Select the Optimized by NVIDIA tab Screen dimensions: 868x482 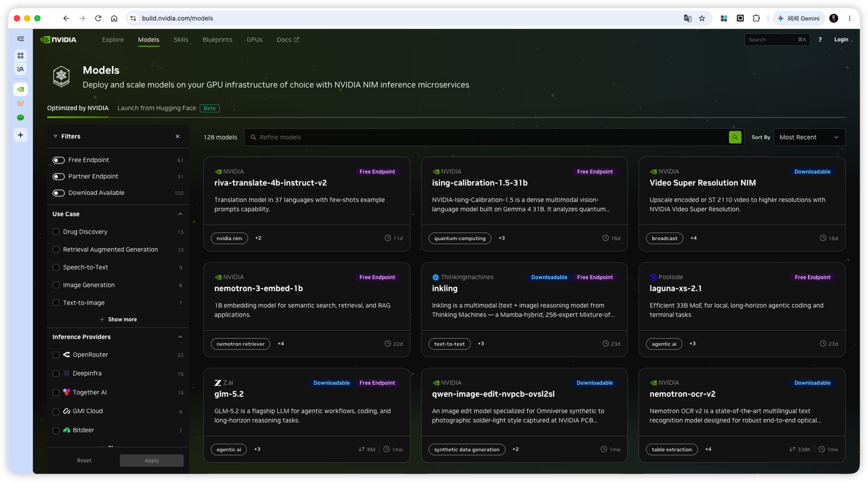[78, 108]
